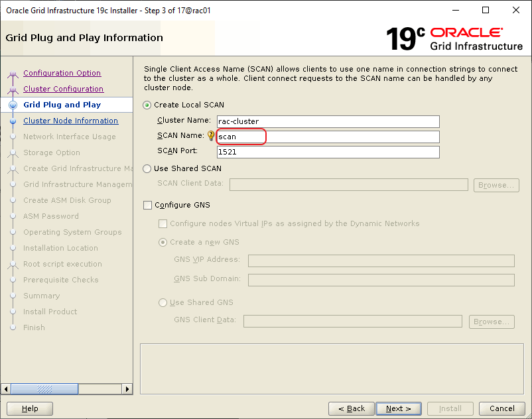Click Browse next to GNS Client Data
Viewport: 532px width, 419px height.
pyautogui.click(x=492, y=322)
